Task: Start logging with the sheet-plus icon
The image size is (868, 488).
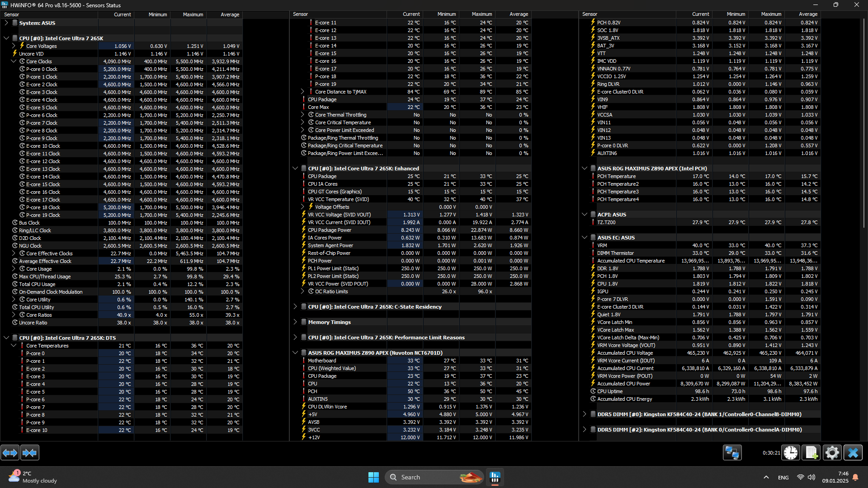Action: tap(811, 452)
